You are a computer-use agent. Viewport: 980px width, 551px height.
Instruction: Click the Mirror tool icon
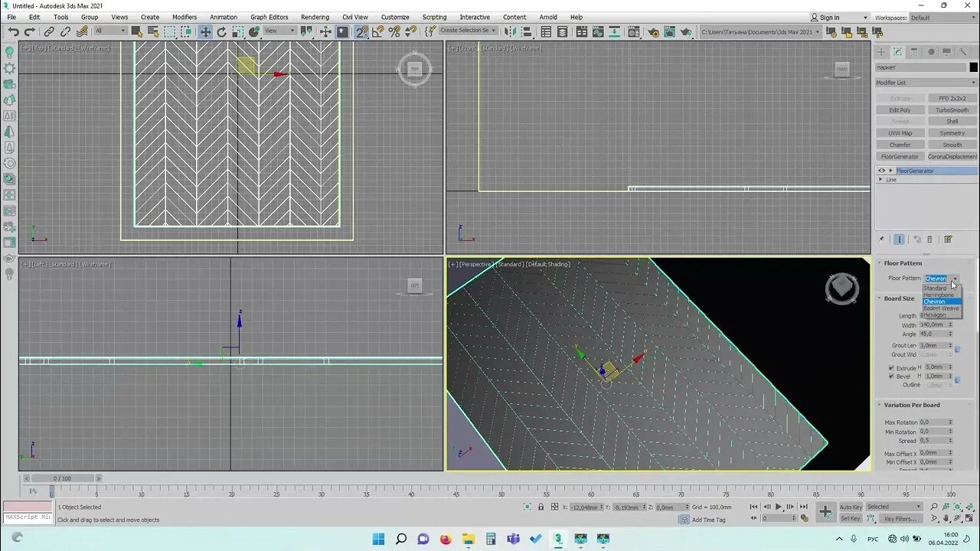point(508,31)
